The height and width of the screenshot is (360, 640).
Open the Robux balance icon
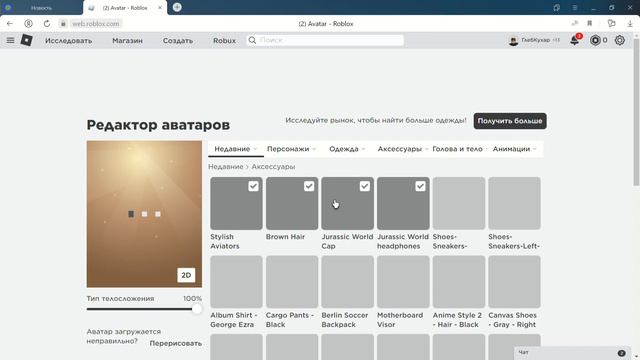(x=595, y=40)
